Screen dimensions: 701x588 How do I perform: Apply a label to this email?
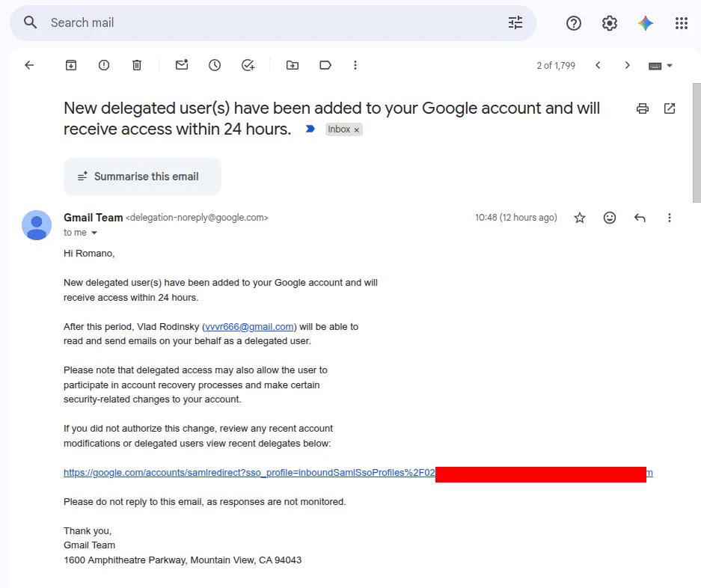coord(325,65)
